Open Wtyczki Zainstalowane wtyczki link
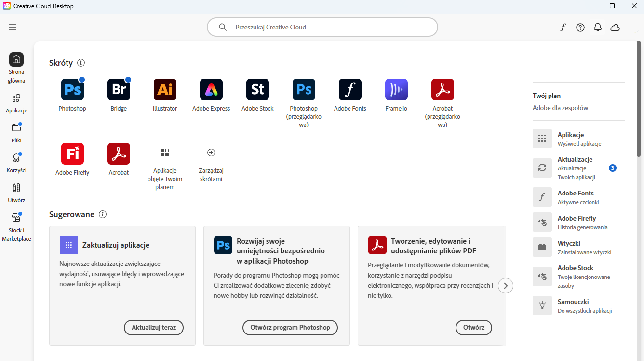 579,248
